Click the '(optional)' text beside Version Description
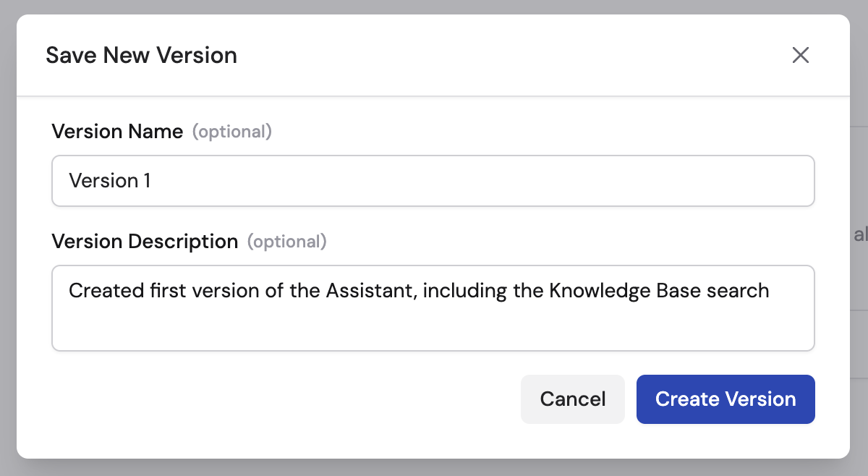Image resolution: width=868 pixels, height=476 pixels. tap(287, 242)
